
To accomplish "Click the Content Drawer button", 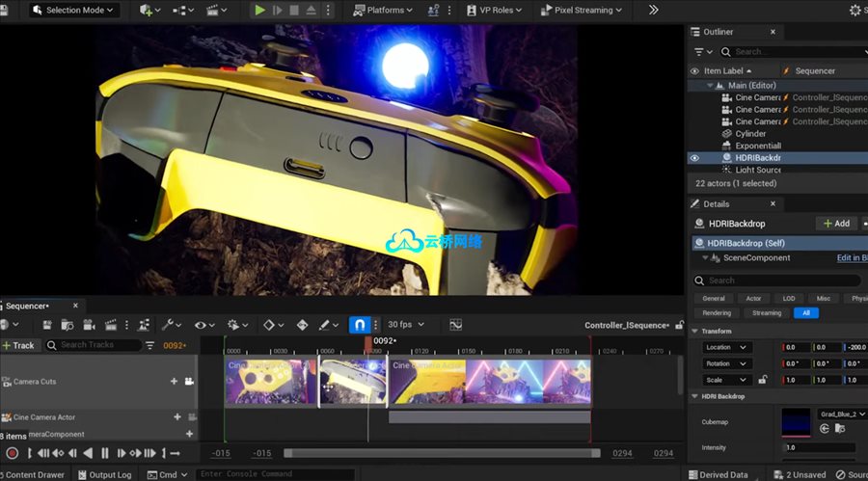I will (x=34, y=474).
